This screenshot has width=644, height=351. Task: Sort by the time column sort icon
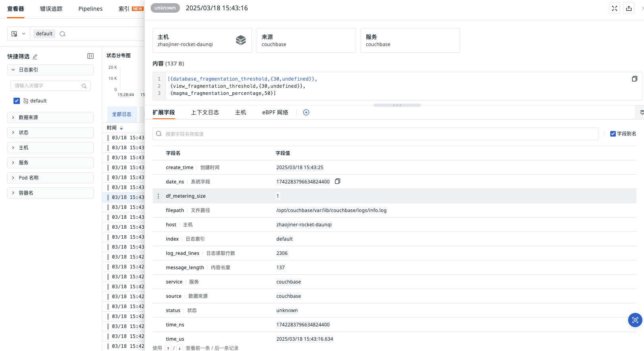pyautogui.click(x=121, y=128)
